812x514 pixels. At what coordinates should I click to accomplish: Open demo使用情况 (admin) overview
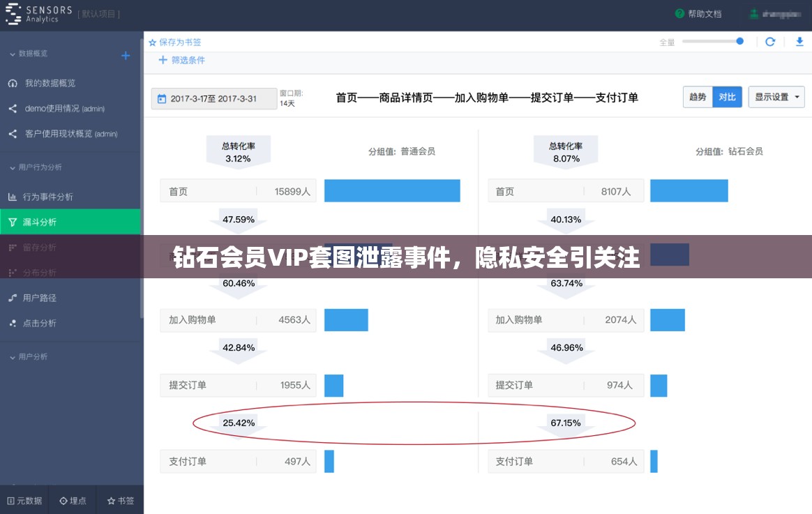coord(65,108)
